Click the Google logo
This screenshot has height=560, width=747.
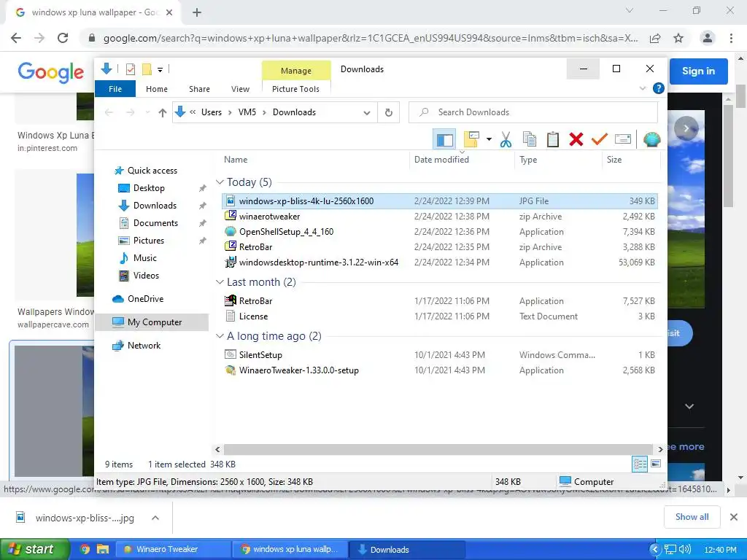51,72
